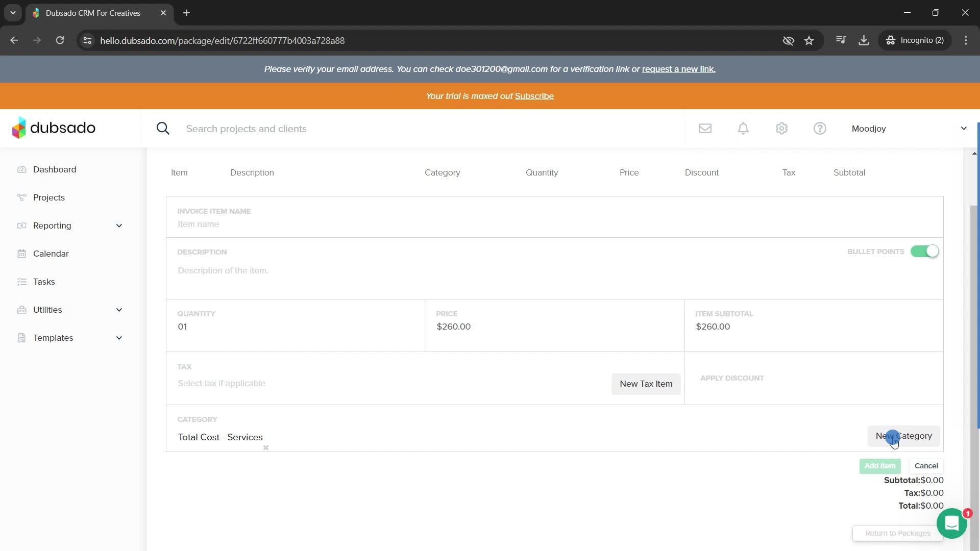Open the notifications bell
The height and width of the screenshot is (551, 980).
coord(743,129)
